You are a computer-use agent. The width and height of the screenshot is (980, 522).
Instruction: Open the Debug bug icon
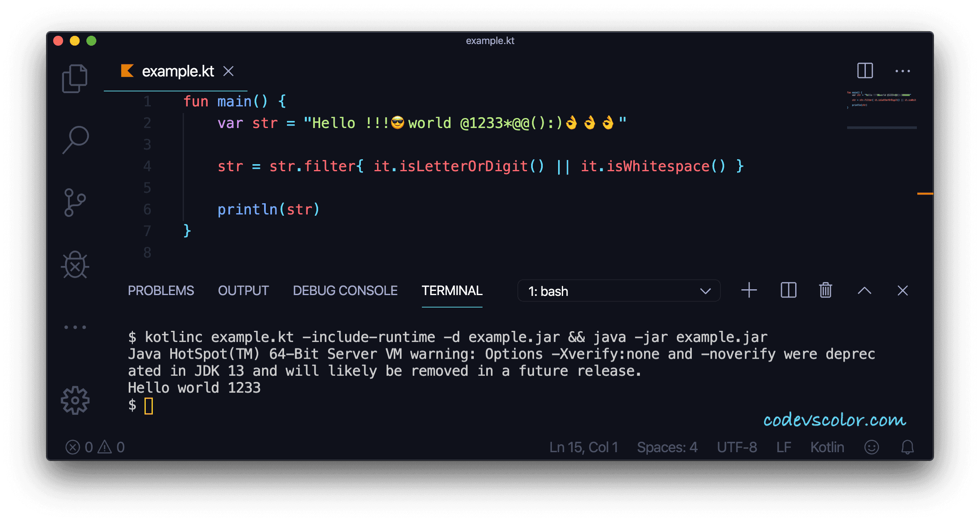click(75, 265)
